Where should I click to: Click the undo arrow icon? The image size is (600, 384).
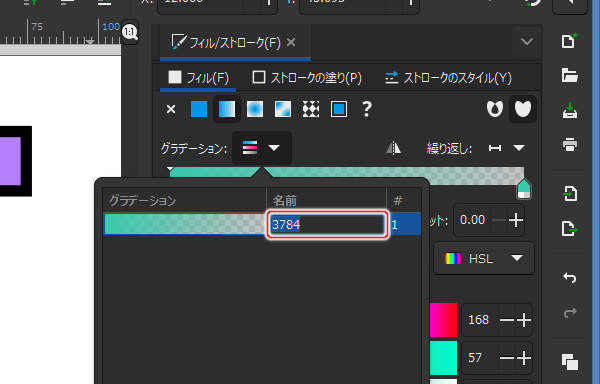point(569,277)
